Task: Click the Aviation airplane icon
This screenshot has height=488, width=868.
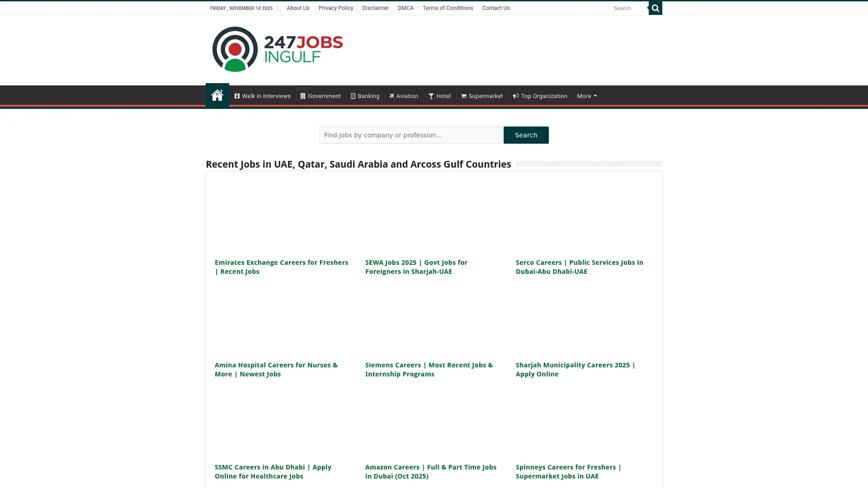Action: tap(392, 96)
